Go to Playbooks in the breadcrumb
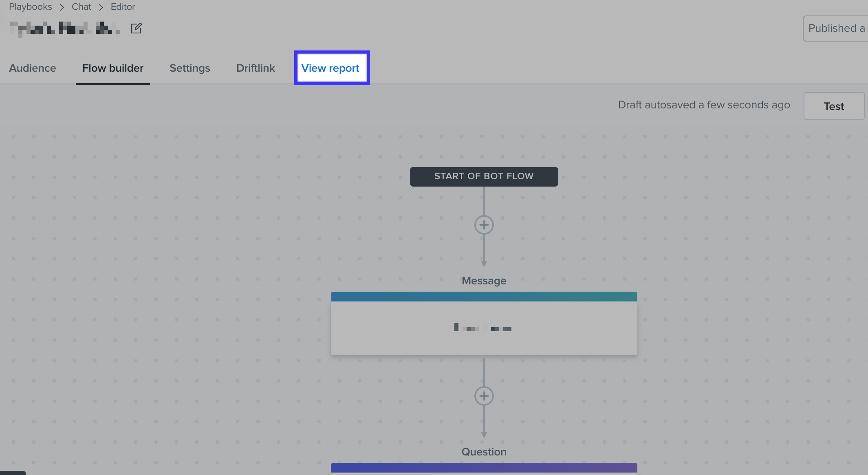The width and height of the screenshot is (868, 475). click(31, 7)
